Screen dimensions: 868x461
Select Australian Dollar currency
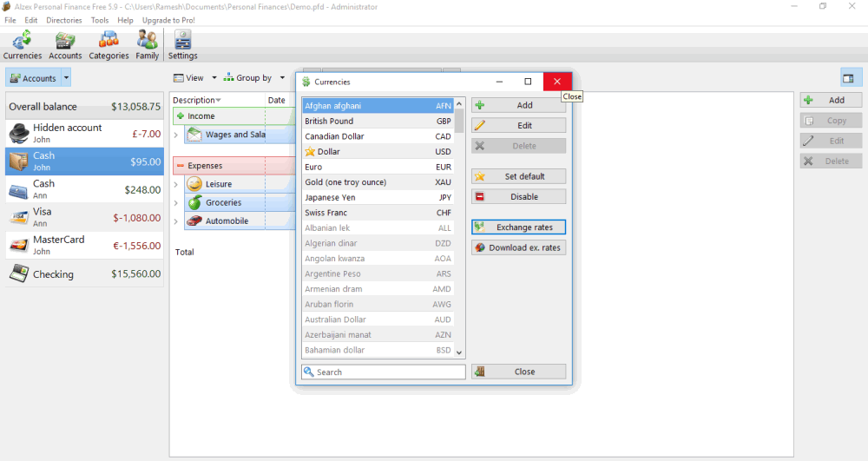pyautogui.click(x=378, y=319)
